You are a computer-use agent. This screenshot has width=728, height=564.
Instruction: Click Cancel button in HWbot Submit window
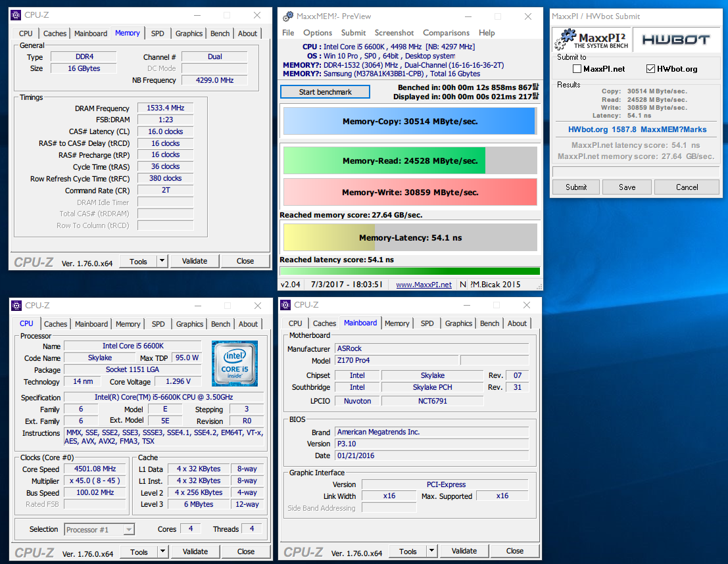click(687, 187)
